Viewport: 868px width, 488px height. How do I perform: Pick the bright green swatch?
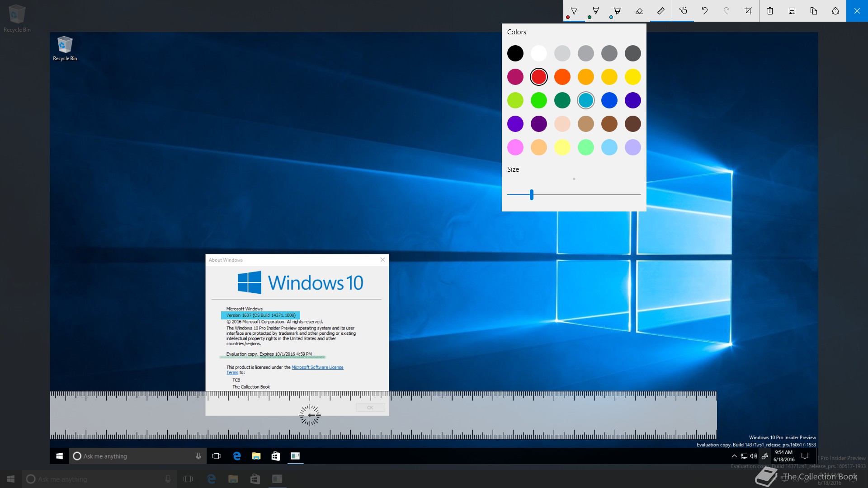click(x=539, y=100)
